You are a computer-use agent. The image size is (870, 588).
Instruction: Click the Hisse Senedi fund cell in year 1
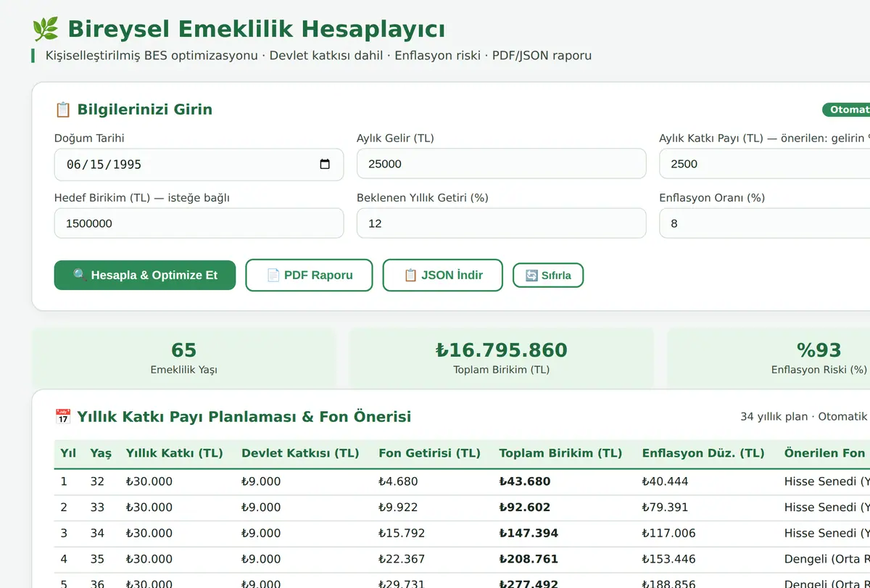point(826,481)
